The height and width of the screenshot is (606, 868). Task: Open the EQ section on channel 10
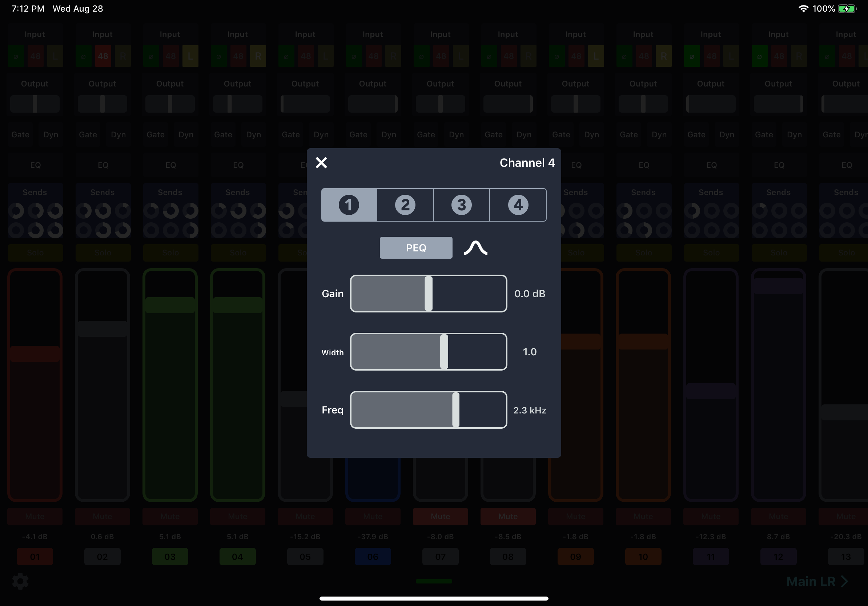click(x=643, y=165)
